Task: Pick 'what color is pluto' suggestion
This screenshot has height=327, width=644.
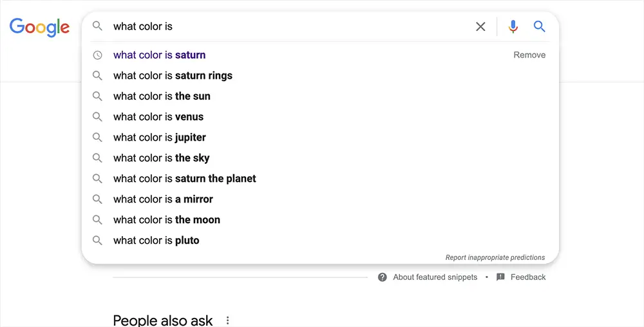Action: pyautogui.click(x=156, y=241)
